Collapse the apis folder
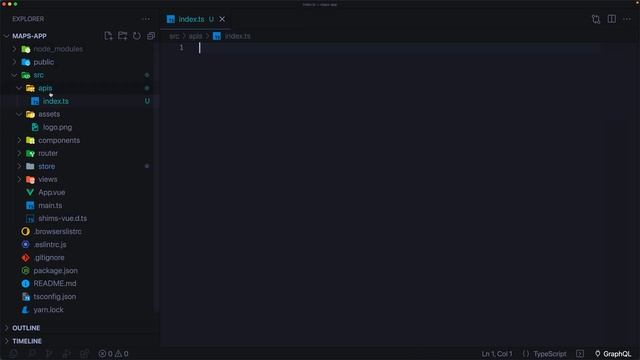The image size is (640, 360). [x=19, y=88]
